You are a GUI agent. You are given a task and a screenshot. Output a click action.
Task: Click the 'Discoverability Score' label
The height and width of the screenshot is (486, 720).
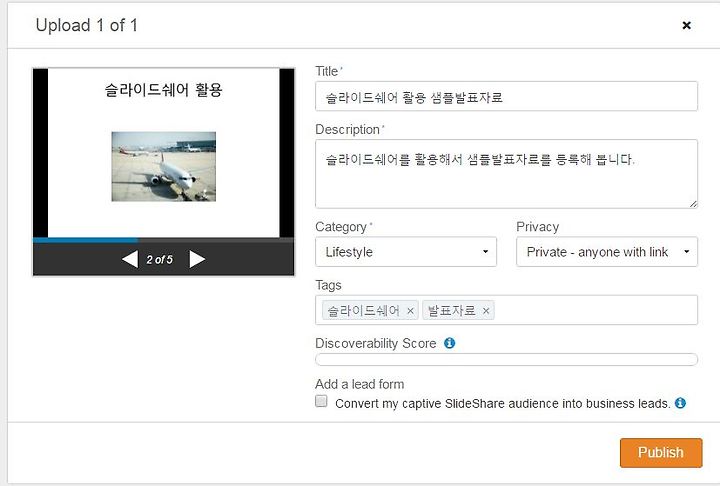click(376, 343)
